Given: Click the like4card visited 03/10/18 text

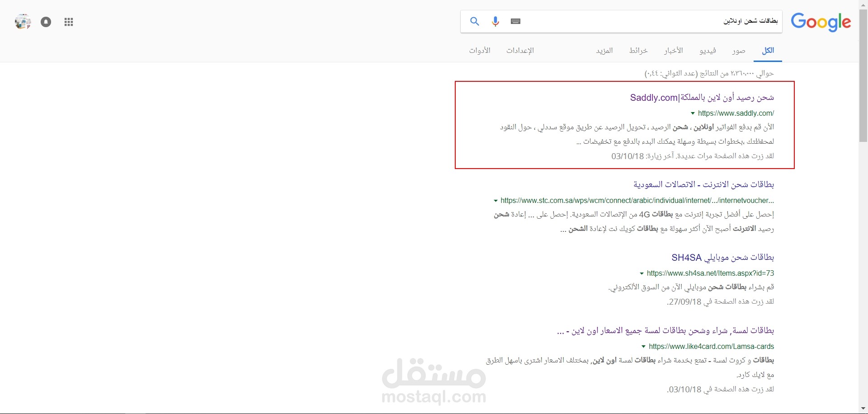Looking at the screenshot, I should (x=721, y=389).
